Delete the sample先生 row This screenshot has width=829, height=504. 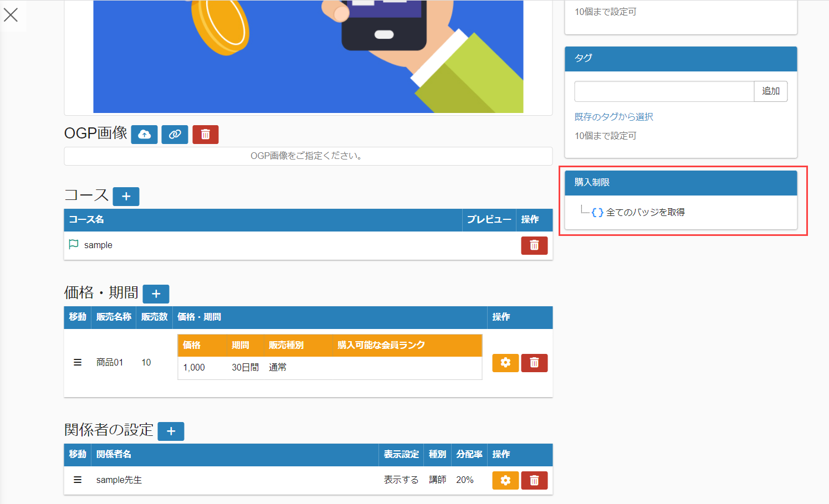click(534, 480)
